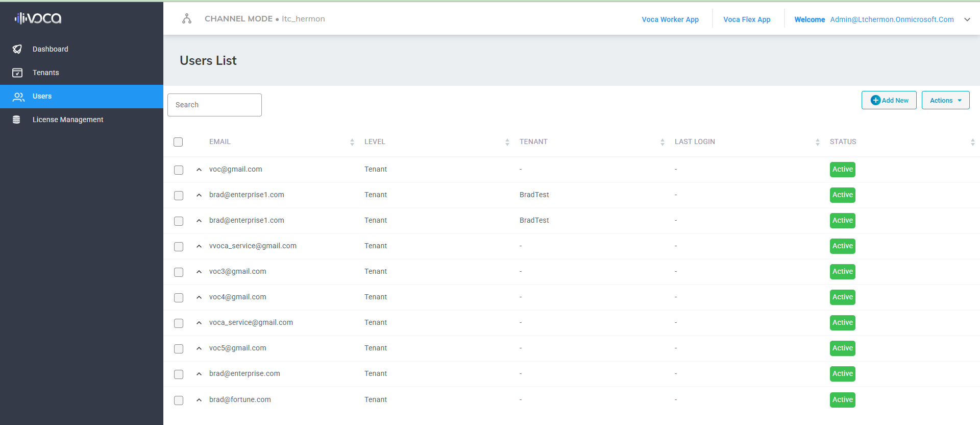Click the channel mode hierarchy icon
Screen dimensions: 980x425
[187, 19]
